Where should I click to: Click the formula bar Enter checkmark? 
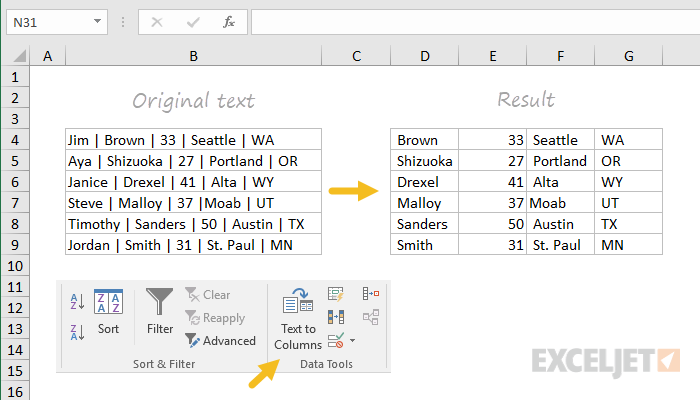click(193, 22)
